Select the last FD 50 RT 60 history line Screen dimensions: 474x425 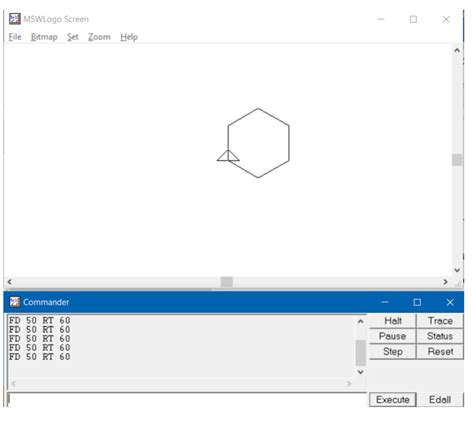tap(40, 357)
